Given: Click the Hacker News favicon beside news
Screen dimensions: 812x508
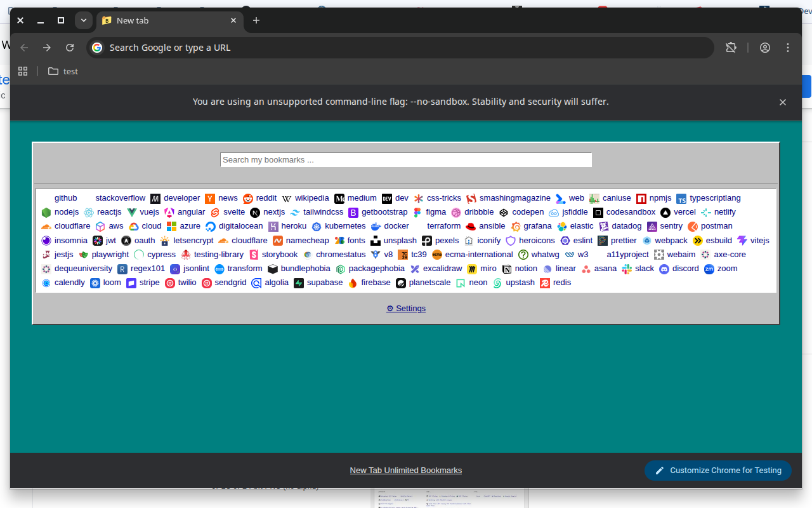Looking at the screenshot, I should click(210, 199).
